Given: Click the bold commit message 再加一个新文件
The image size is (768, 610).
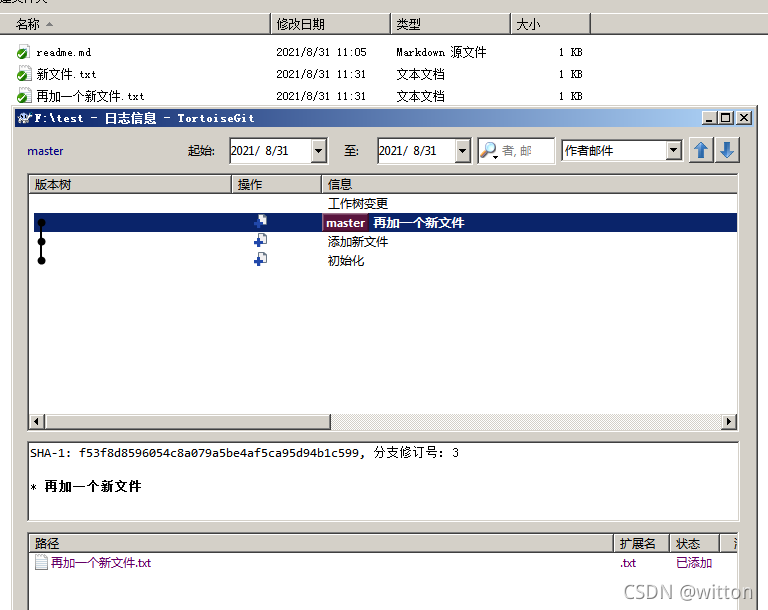Looking at the screenshot, I should pyautogui.click(x=93, y=486).
